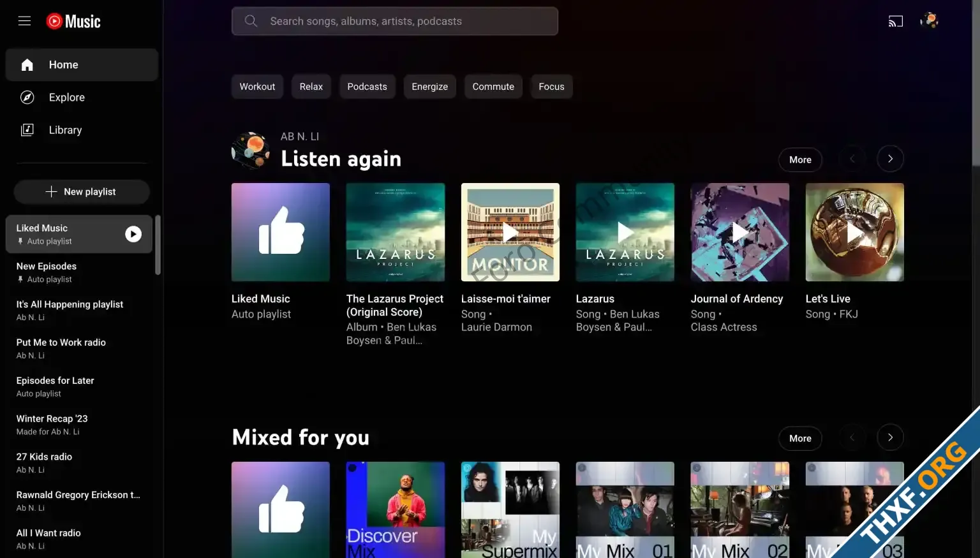Open 27 Kids radio playlist

(79, 463)
